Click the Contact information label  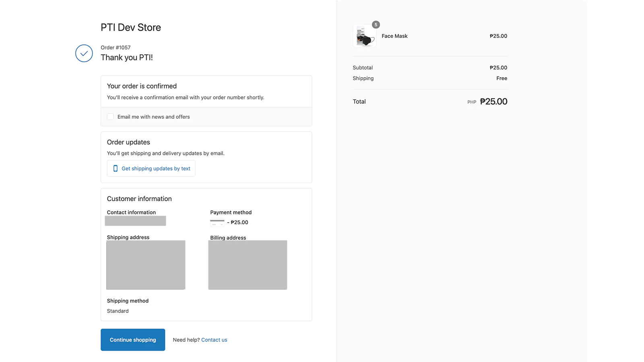[x=131, y=212]
